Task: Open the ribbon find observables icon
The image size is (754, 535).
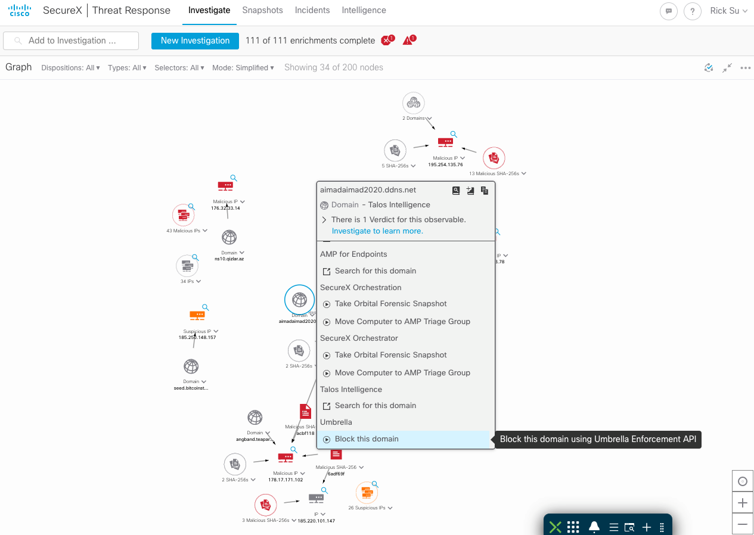Action: tap(629, 527)
